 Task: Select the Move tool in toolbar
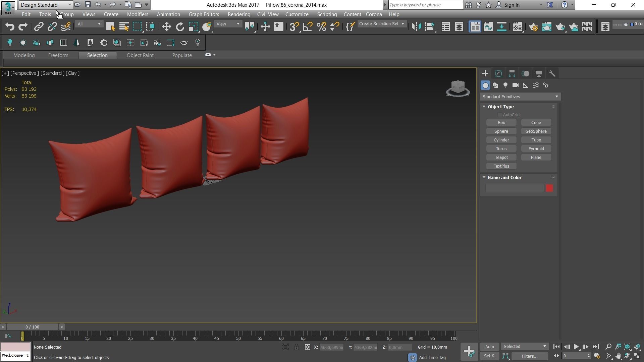click(x=166, y=27)
